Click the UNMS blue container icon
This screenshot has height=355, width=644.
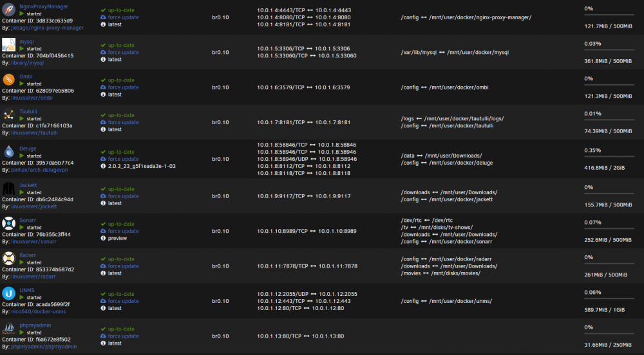point(8,293)
